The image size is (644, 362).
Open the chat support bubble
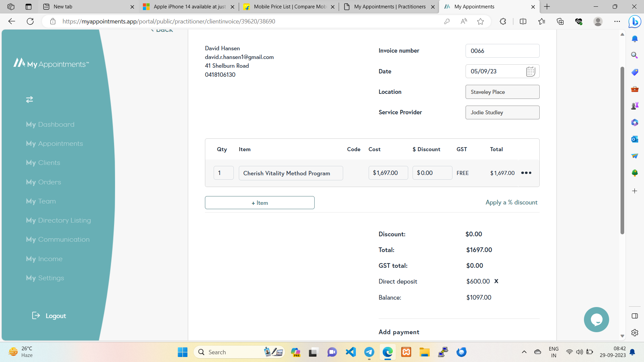(x=596, y=319)
